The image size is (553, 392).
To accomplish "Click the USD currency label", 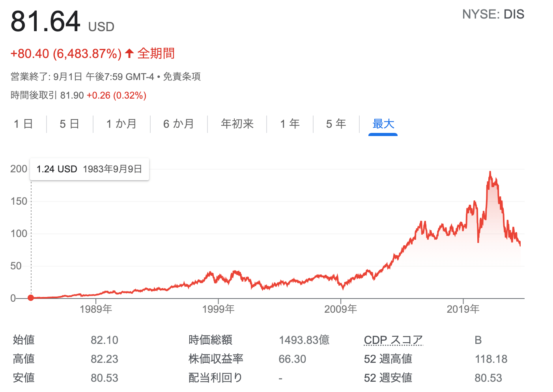I will (101, 27).
